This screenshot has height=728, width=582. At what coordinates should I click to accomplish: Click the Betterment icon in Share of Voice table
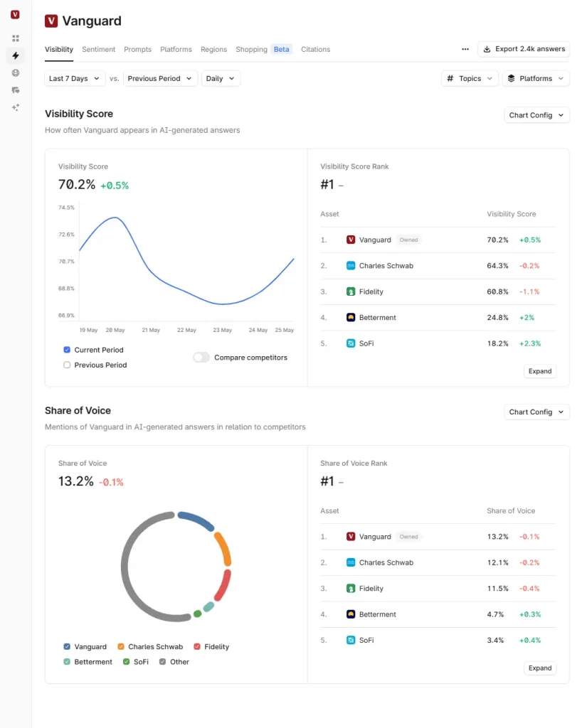coord(351,614)
